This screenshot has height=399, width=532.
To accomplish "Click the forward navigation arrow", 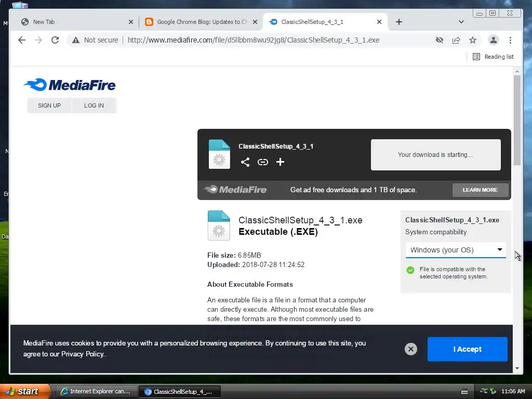I will [x=38, y=40].
